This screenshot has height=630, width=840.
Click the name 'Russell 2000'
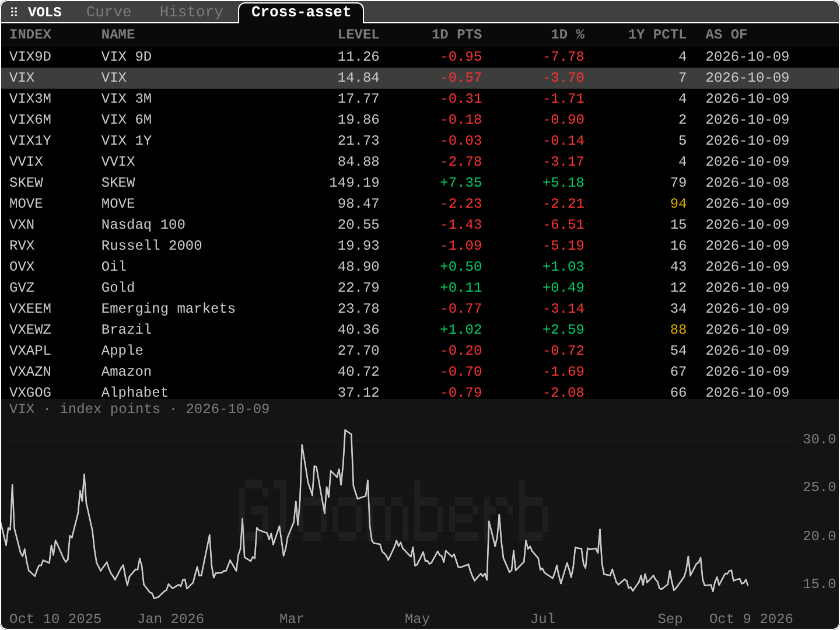[x=152, y=246]
